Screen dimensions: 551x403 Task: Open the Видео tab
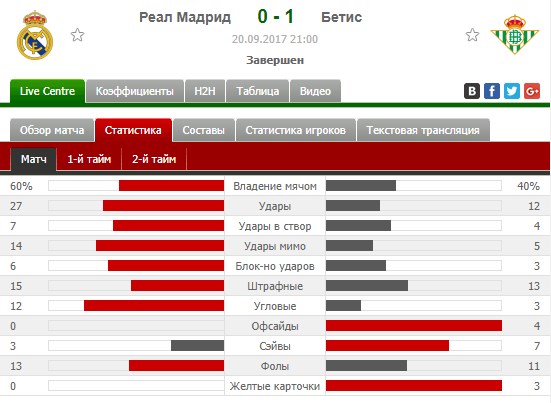315,91
